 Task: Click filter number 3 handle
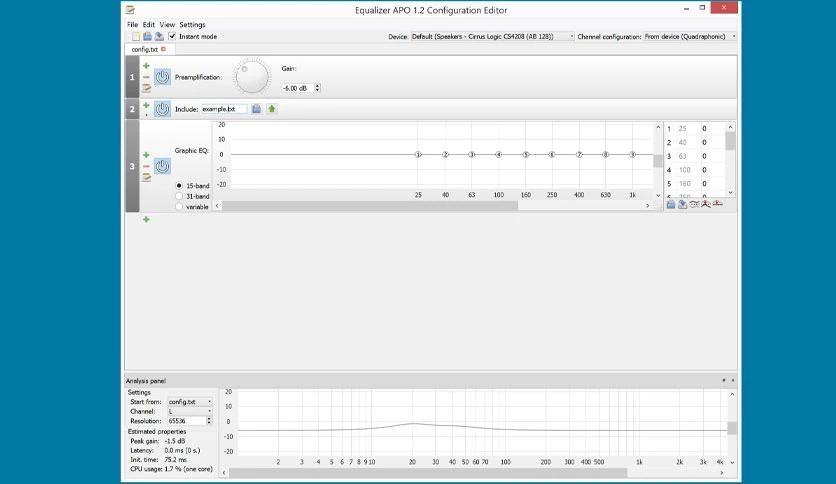(x=132, y=166)
